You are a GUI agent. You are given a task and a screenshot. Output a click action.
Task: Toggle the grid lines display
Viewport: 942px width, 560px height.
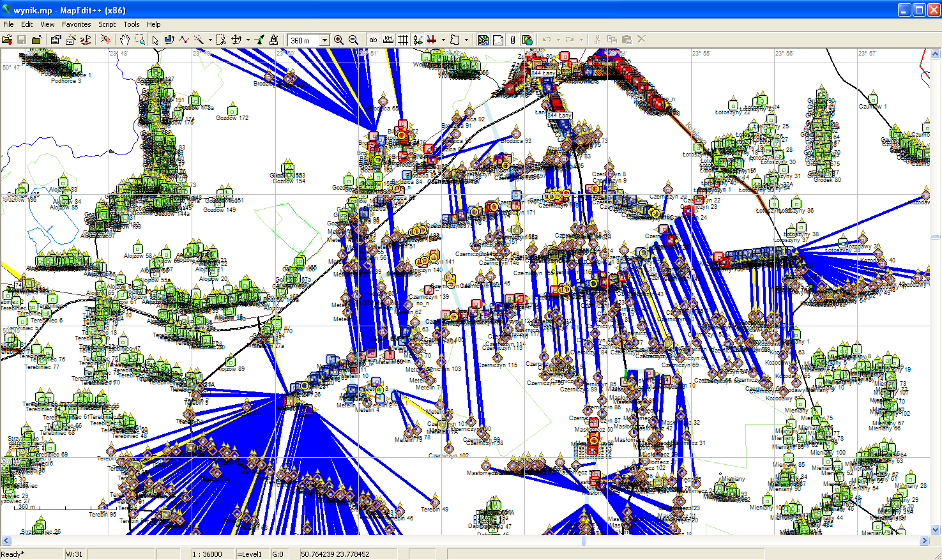(403, 40)
